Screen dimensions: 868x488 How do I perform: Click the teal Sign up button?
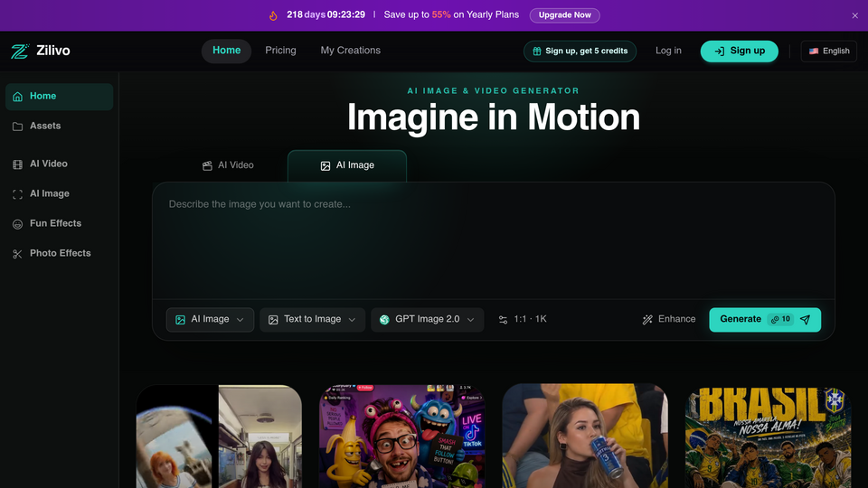point(739,51)
